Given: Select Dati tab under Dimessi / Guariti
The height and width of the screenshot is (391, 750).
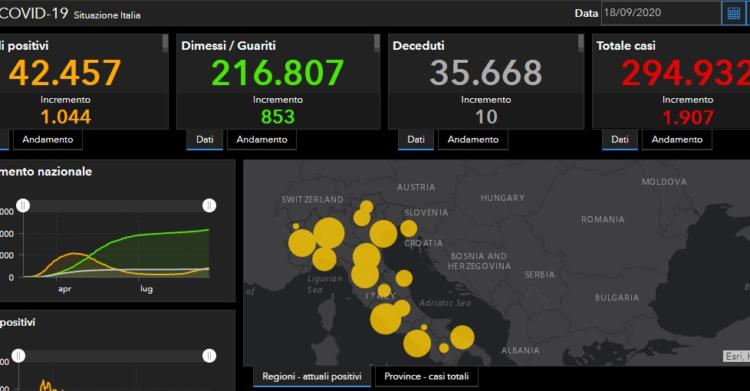Looking at the screenshot, I should (x=205, y=140).
